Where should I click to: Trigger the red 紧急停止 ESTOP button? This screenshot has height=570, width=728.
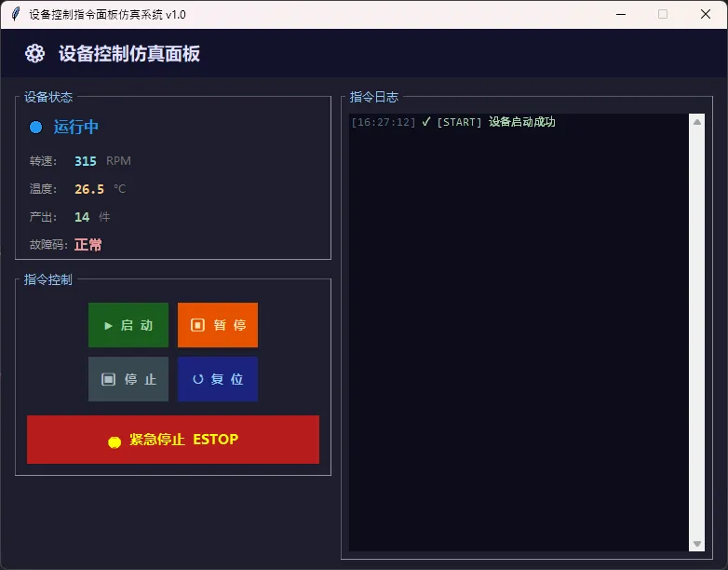click(173, 440)
